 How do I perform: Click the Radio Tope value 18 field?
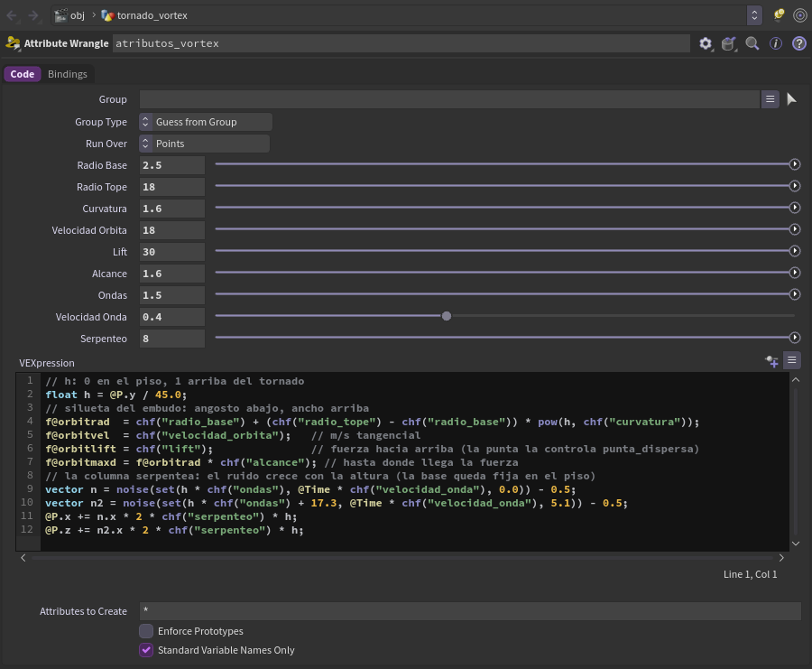tap(172, 187)
